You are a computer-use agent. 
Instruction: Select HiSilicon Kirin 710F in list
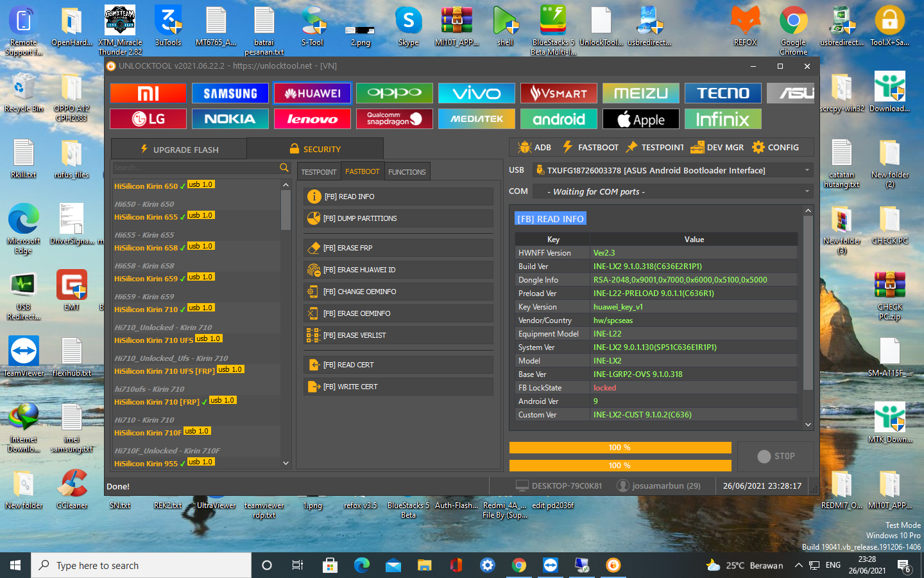pos(196,432)
